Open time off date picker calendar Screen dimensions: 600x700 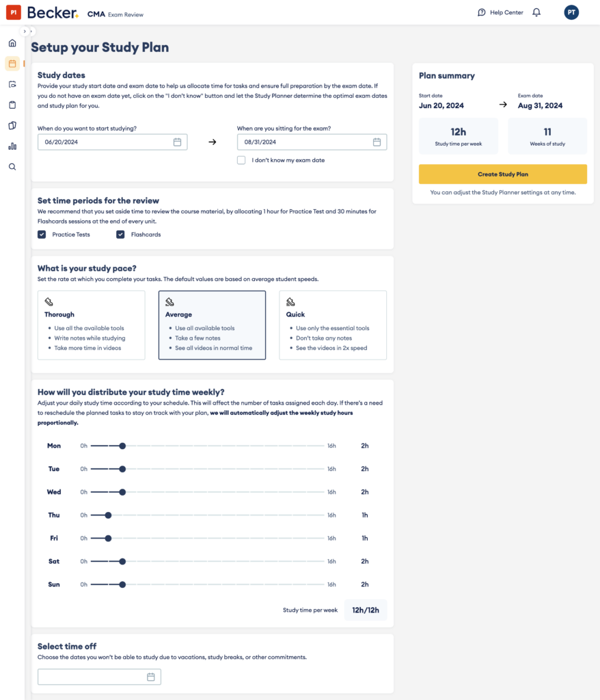coord(151,677)
